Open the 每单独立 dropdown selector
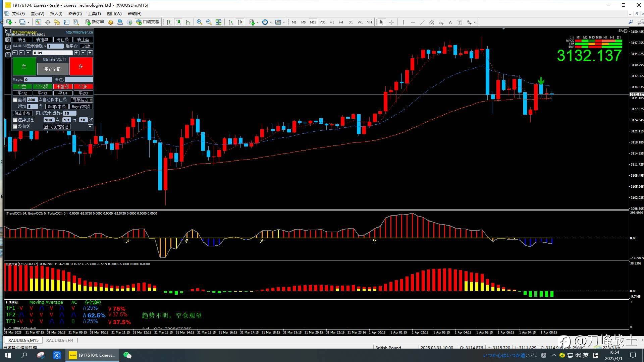The width and height of the screenshot is (644, 362). click(82, 100)
